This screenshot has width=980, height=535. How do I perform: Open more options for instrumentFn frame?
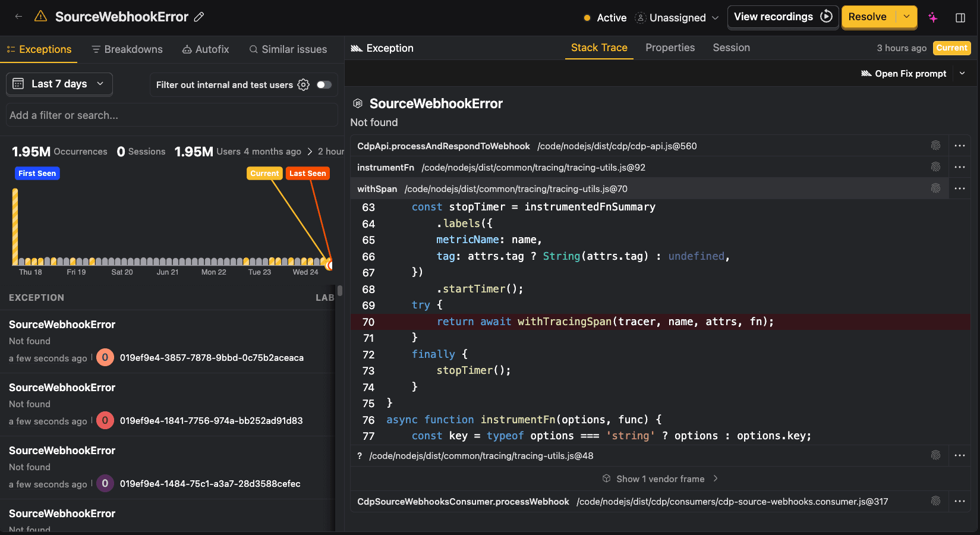[x=960, y=167]
